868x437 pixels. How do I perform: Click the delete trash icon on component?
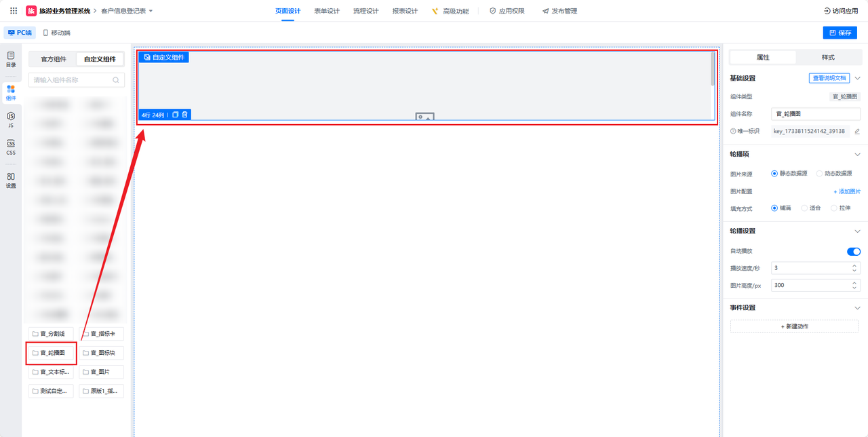(x=185, y=115)
